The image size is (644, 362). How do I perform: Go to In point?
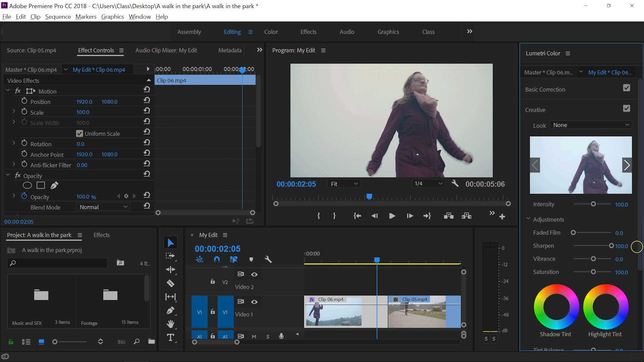click(x=357, y=216)
